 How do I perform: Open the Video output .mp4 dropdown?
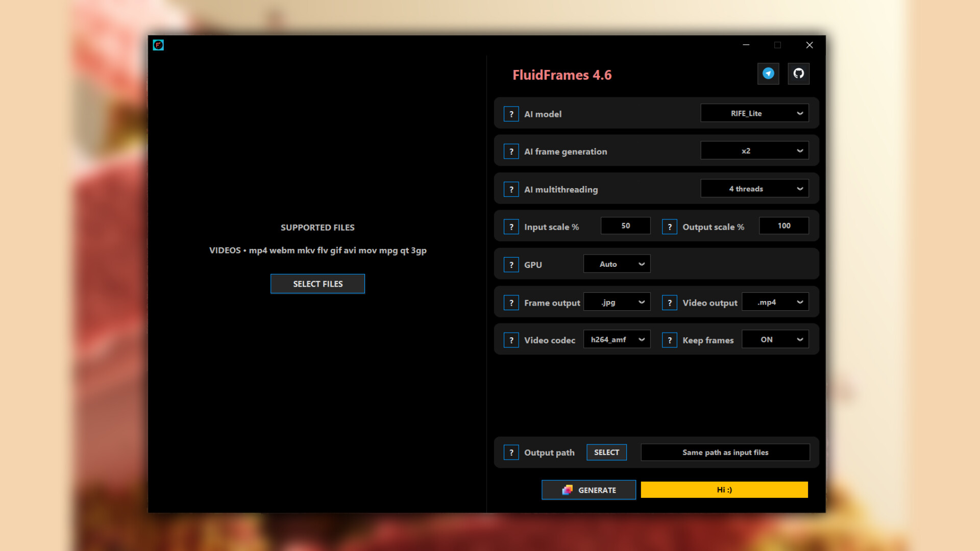click(x=775, y=302)
